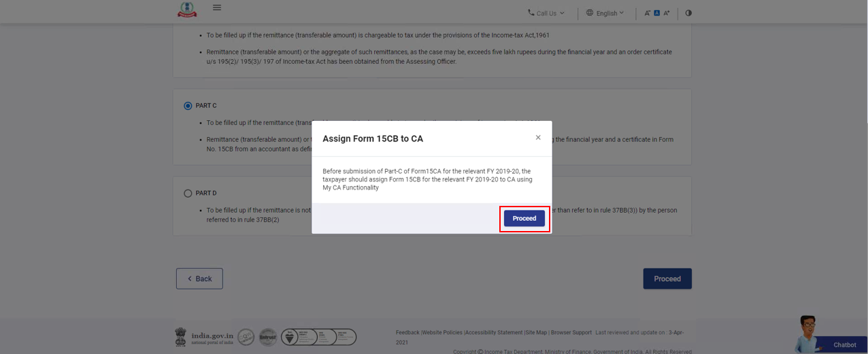Open the hamburger menu icon
The height and width of the screenshot is (354, 868).
click(x=217, y=7)
